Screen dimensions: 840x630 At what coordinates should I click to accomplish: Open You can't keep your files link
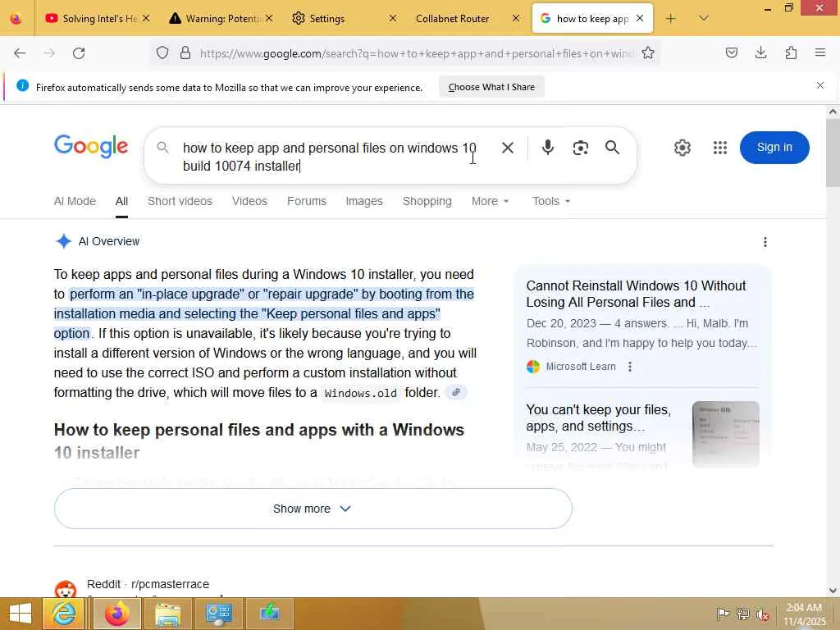coord(598,418)
